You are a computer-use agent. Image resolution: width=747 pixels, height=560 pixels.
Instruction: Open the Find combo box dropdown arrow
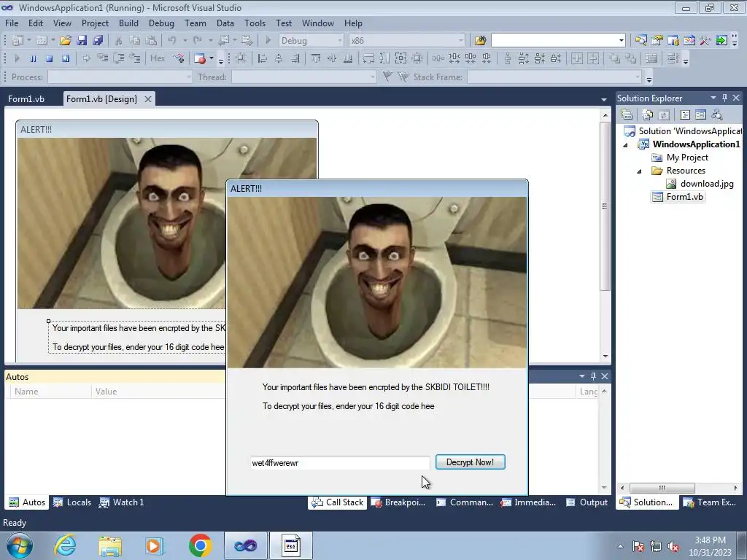coord(621,41)
